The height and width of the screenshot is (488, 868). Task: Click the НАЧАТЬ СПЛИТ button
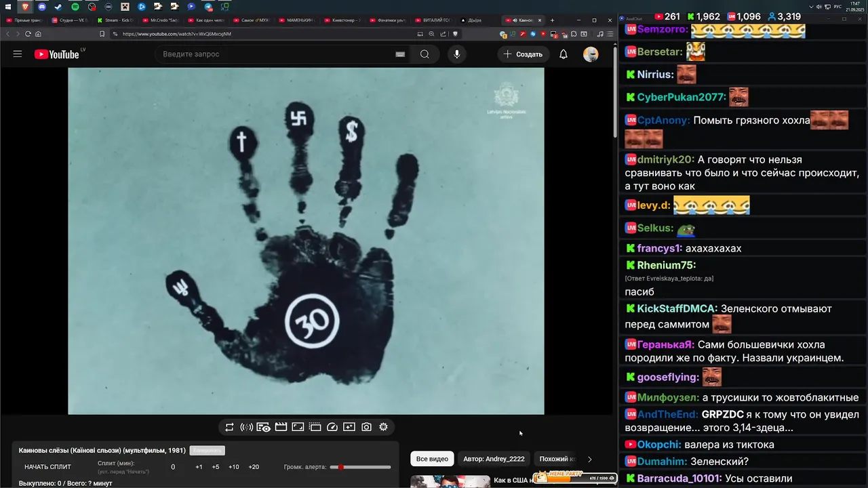point(47,467)
